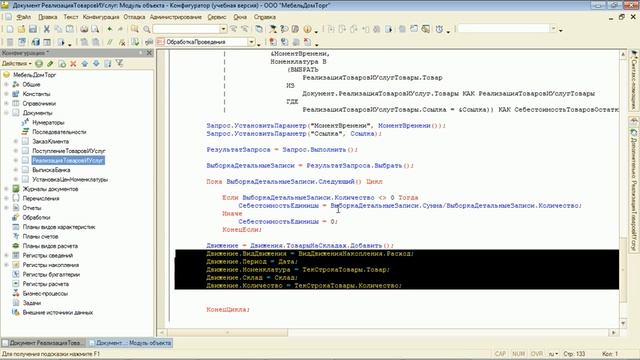The height and width of the screenshot is (360, 640).
Task: Switch to Модуль объекта window tab
Action: [130, 343]
